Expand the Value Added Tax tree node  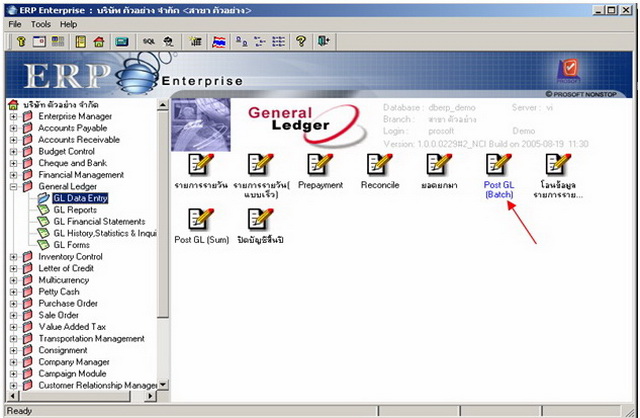point(13,327)
